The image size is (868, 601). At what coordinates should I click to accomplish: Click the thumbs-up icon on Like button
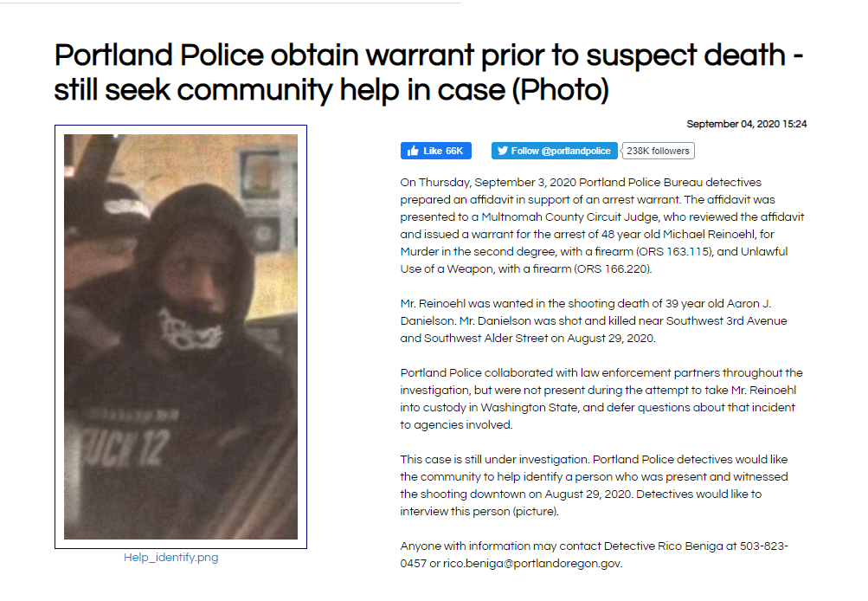tap(413, 151)
